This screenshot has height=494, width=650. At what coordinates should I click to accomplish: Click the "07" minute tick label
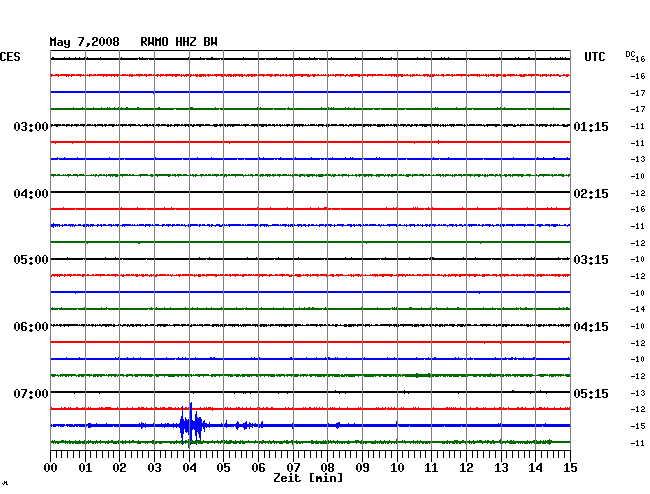click(293, 468)
